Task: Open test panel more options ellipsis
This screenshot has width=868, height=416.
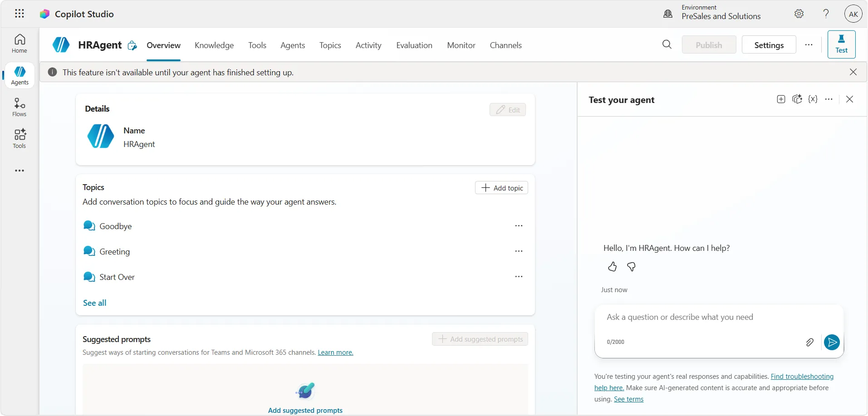Action: (x=829, y=99)
